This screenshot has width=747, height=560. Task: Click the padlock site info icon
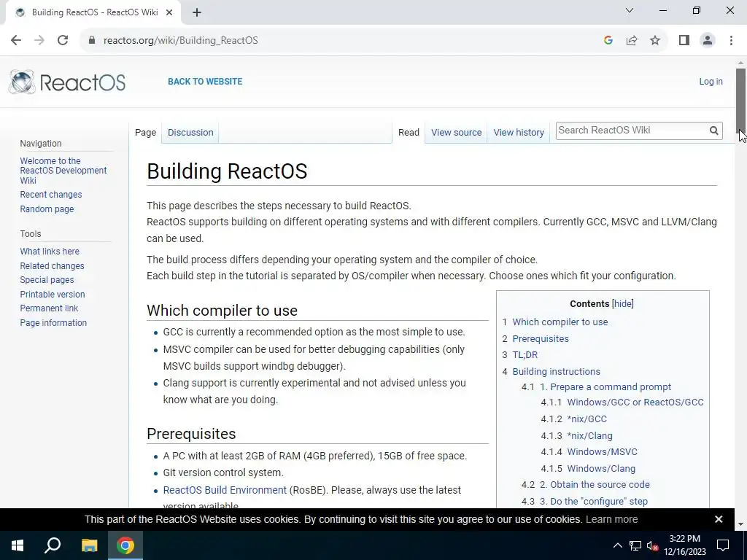point(92,41)
